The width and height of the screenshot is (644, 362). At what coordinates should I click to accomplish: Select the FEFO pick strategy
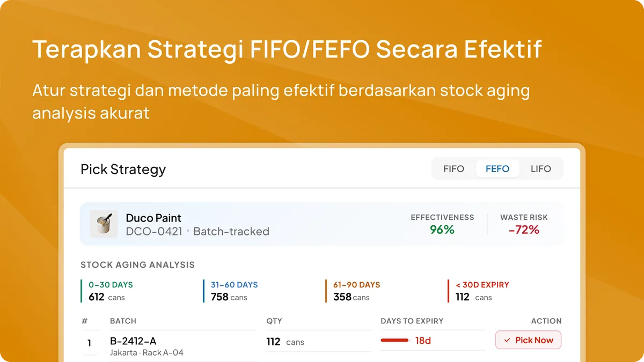point(497,168)
